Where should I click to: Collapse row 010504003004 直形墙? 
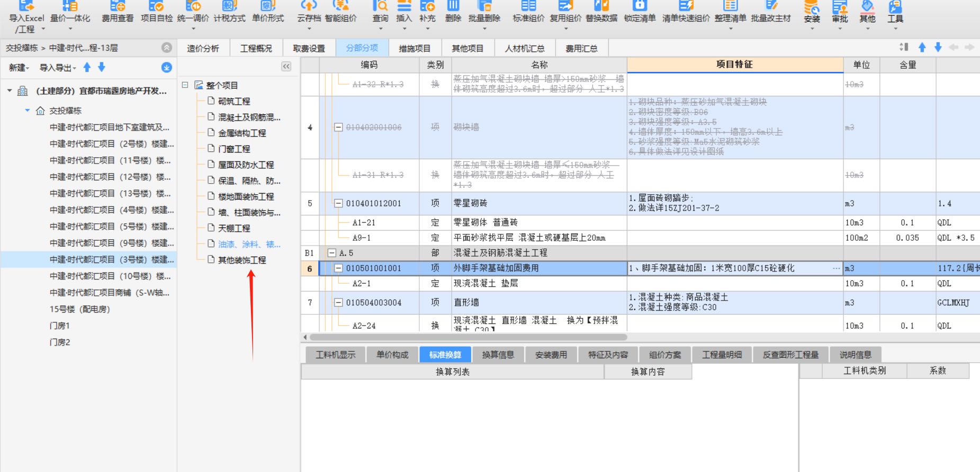click(338, 303)
